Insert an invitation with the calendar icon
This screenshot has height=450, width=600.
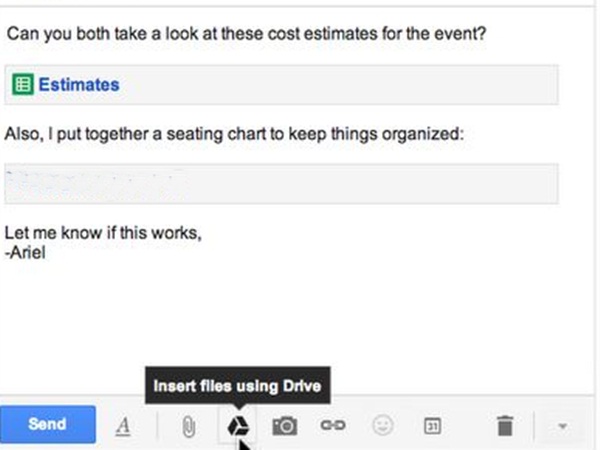coord(432,426)
